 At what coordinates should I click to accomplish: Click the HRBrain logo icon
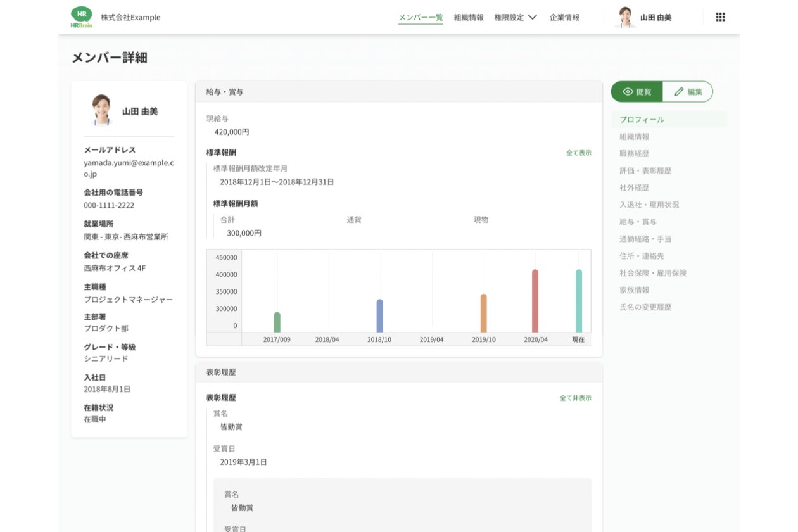coord(81,17)
